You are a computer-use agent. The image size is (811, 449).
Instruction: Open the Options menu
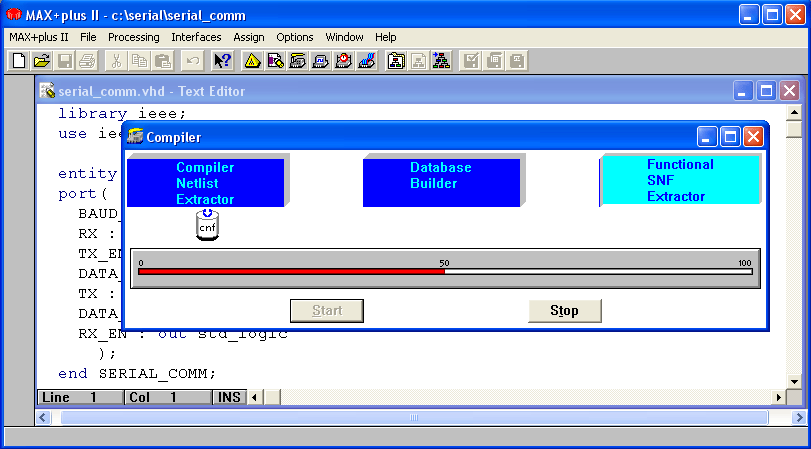pyautogui.click(x=295, y=37)
